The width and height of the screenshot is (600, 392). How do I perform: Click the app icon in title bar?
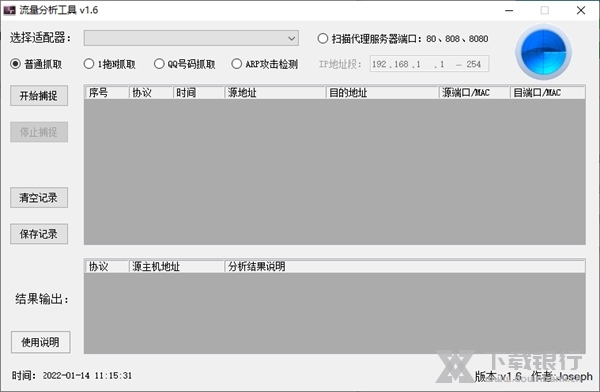(x=10, y=10)
